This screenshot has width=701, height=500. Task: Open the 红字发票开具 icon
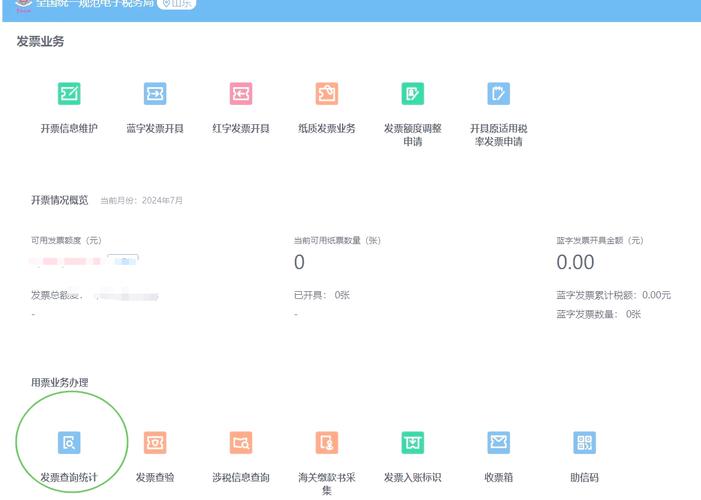241,93
